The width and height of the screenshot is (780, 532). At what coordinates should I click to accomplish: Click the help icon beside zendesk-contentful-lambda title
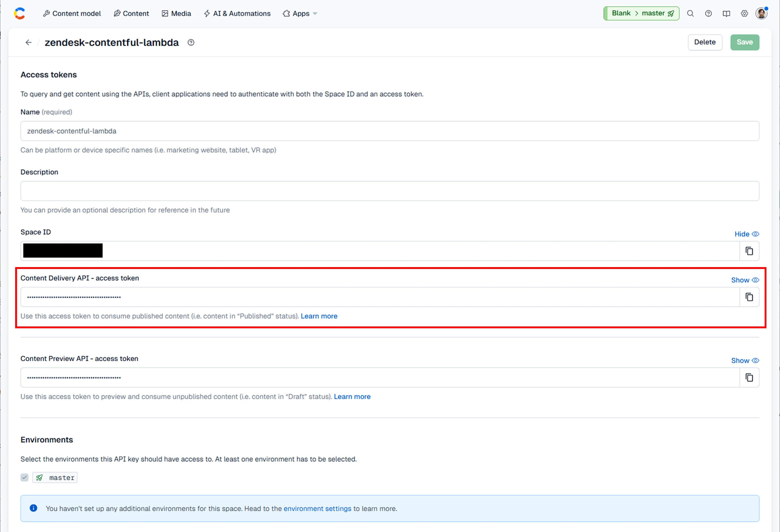click(191, 43)
